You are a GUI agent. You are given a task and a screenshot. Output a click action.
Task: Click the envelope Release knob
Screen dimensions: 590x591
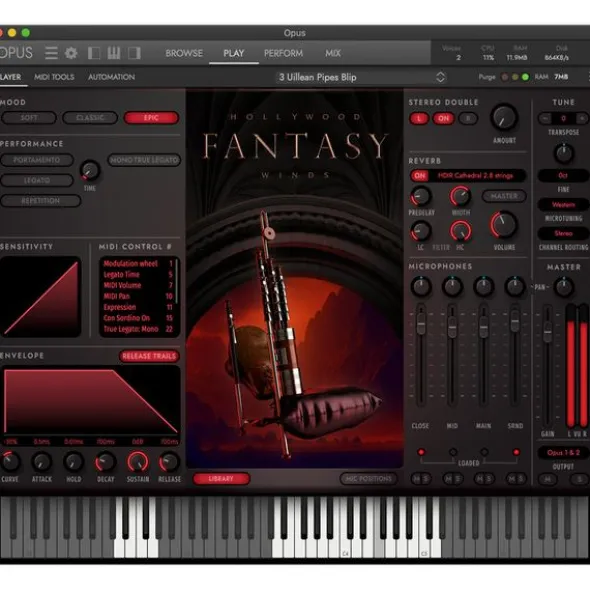169,462
